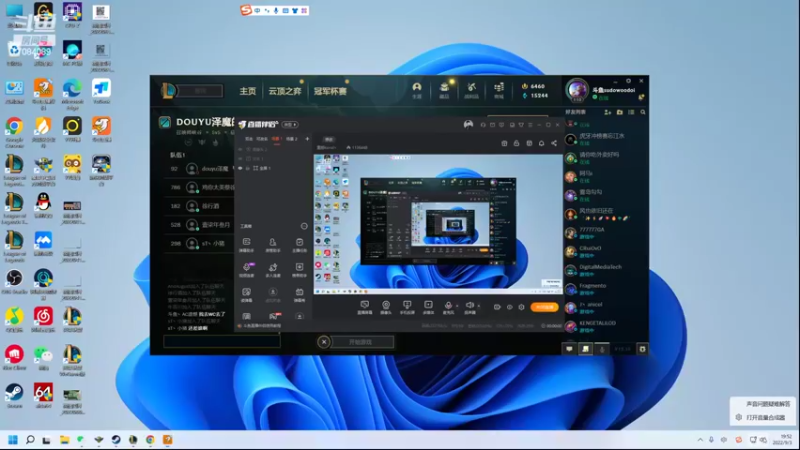The height and width of the screenshot is (450, 800).
Task: Toggle visibility of the 全屏1 source
Action: point(241,168)
